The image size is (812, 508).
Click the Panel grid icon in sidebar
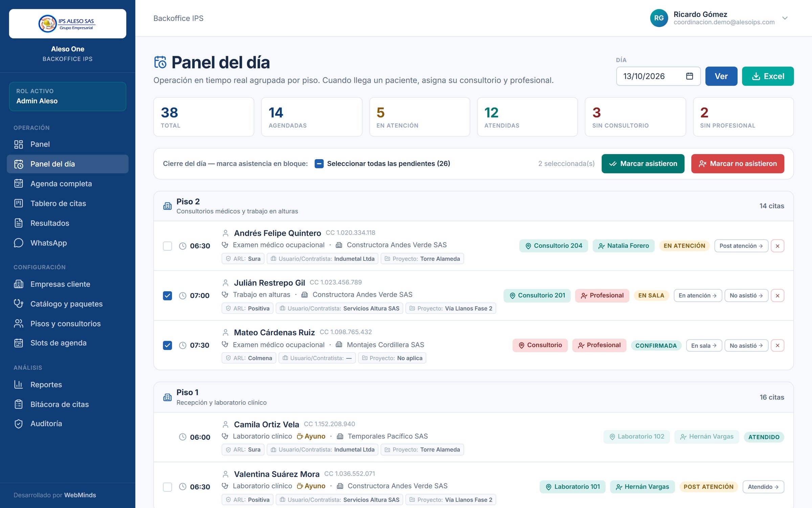[x=19, y=144]
